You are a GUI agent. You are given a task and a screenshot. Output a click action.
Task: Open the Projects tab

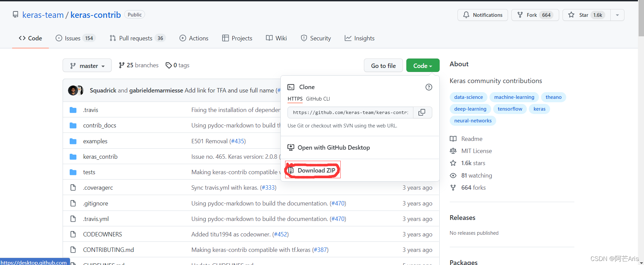237,38
